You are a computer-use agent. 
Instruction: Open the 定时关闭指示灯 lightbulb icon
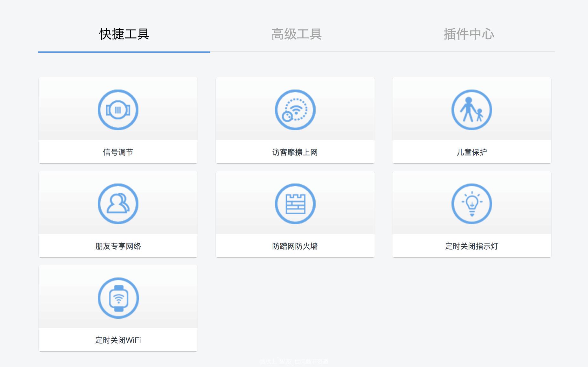(x=472, y=204)
